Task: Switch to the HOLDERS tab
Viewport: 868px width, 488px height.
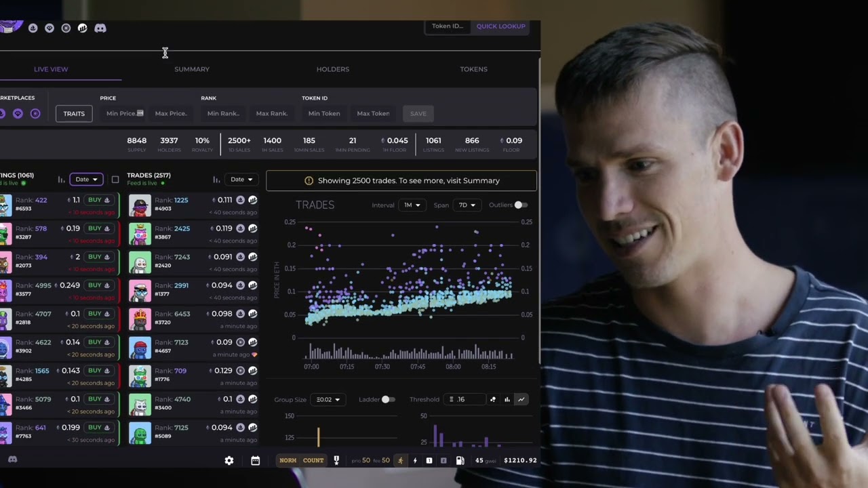Action: point(333,69)
